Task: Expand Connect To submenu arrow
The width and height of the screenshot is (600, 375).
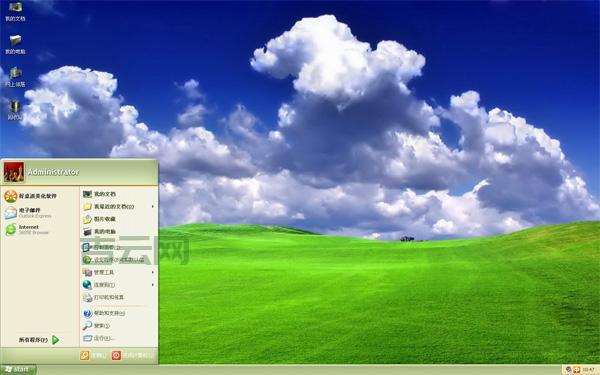Action: click(x=153, y=285)
